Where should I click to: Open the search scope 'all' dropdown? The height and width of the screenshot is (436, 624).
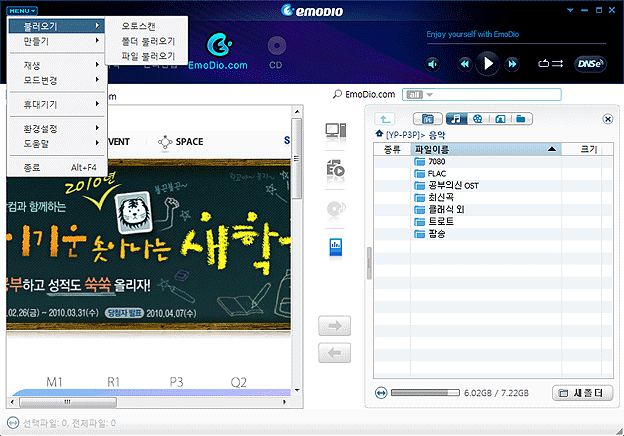tap(419, 95)
